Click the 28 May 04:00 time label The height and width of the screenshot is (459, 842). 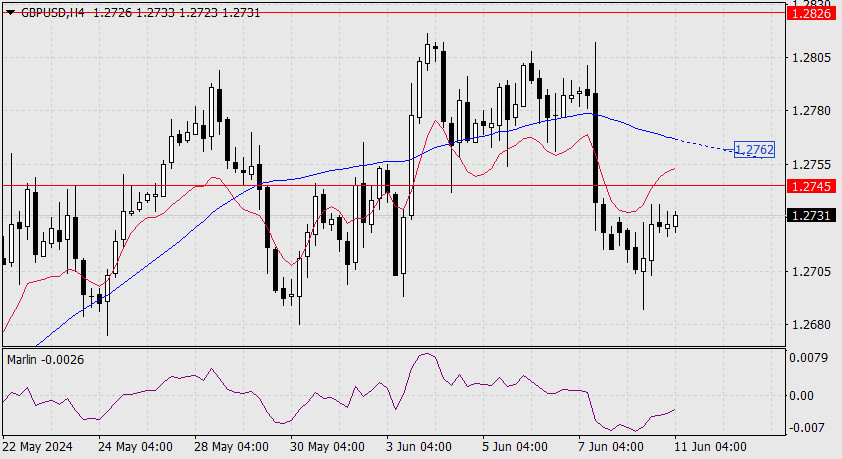point(231,447)
